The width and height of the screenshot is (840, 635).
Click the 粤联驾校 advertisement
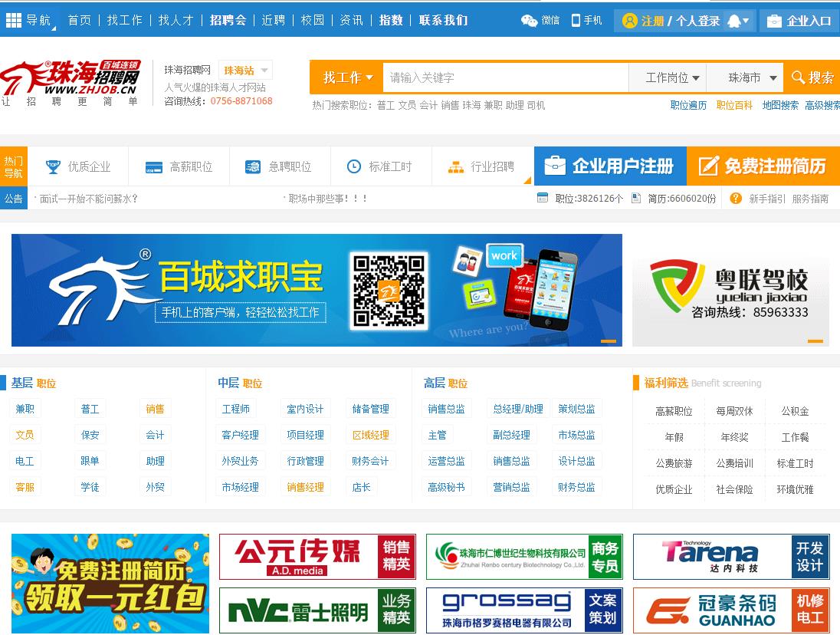pyautogui.click(x=730, y=290)
